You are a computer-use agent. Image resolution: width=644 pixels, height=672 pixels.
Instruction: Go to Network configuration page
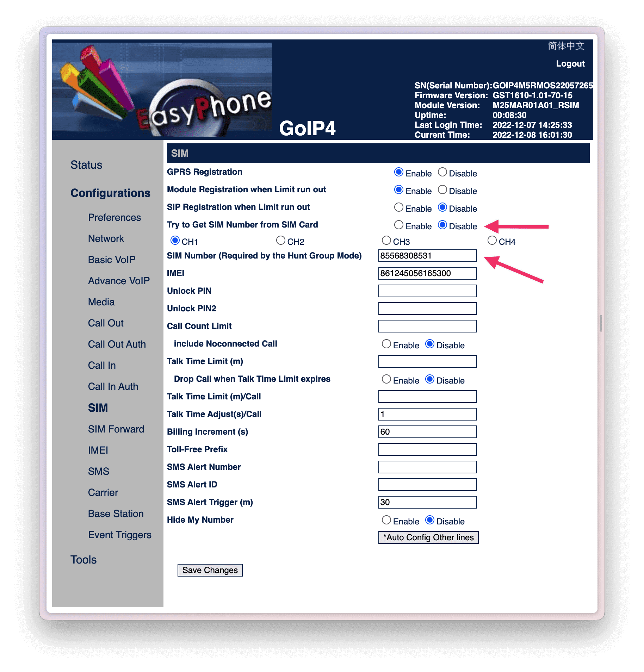[x=106, y=239]
